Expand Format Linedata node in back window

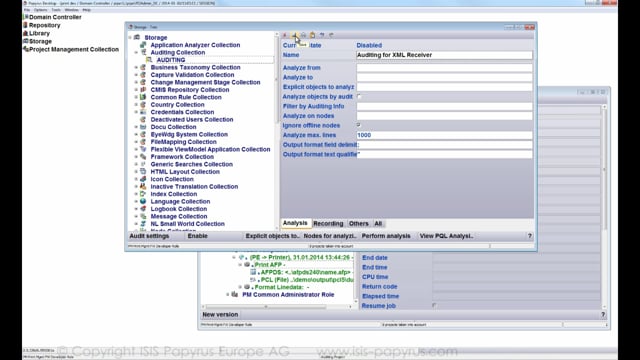point(240,287)
